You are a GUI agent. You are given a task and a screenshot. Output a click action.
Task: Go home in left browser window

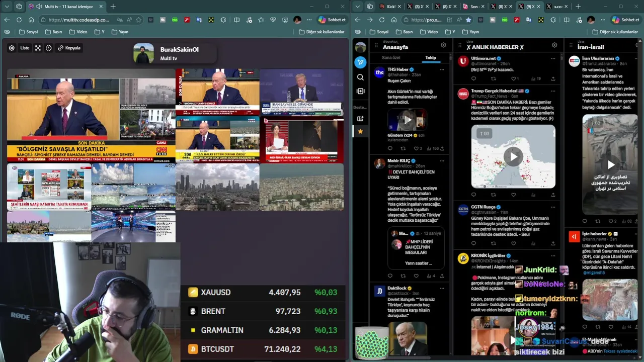point(31,20)
